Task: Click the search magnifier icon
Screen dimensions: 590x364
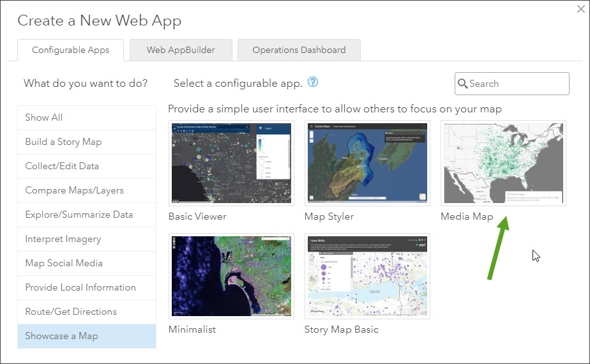Action: [x=462, y=84]
